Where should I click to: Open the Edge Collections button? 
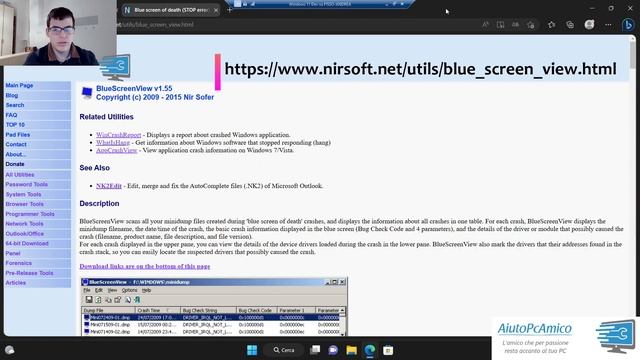tap(570, 25)
